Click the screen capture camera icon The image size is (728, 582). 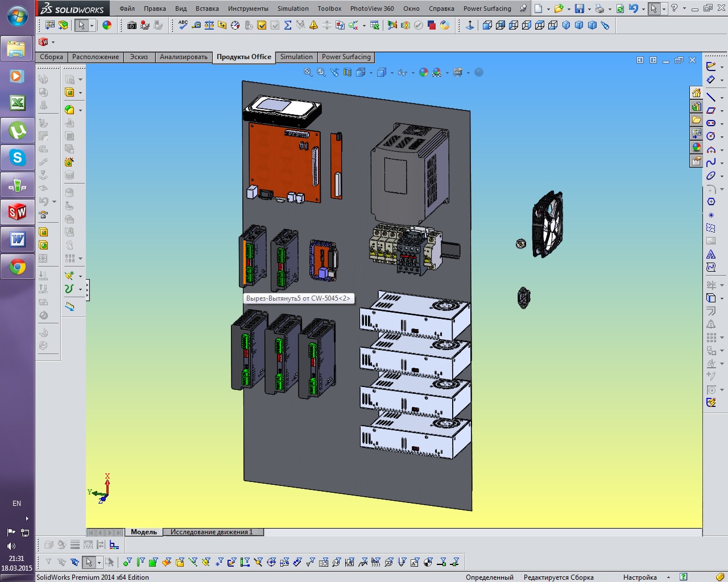[132, 26]
